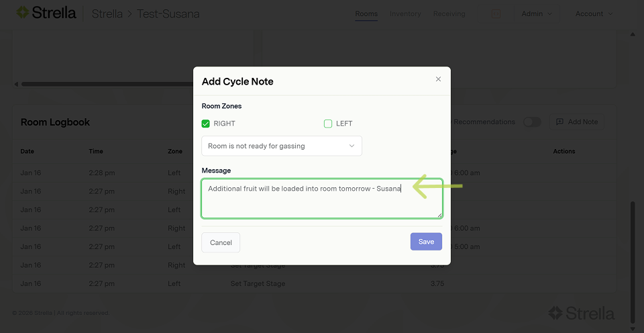Image resolution: width=644 pixels, height=333 pixels.
Task: Open the Receiving tab
Action: coord(449,13)
